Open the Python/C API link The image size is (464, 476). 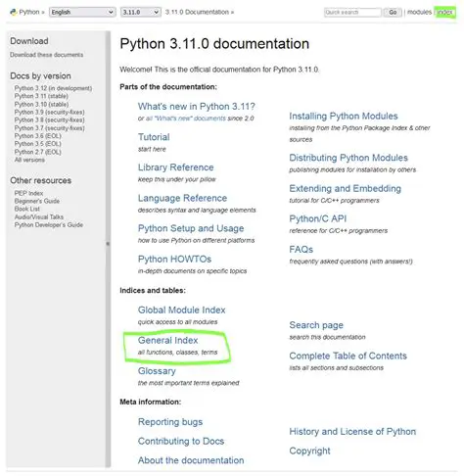point(318,218)
